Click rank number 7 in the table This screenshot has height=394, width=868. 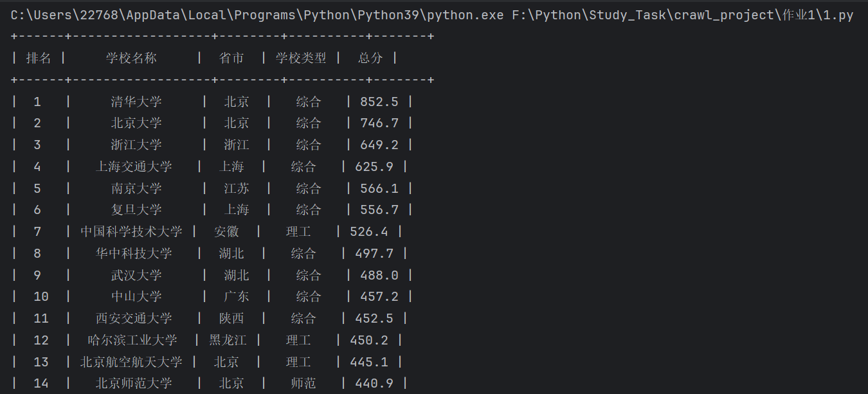37,231
